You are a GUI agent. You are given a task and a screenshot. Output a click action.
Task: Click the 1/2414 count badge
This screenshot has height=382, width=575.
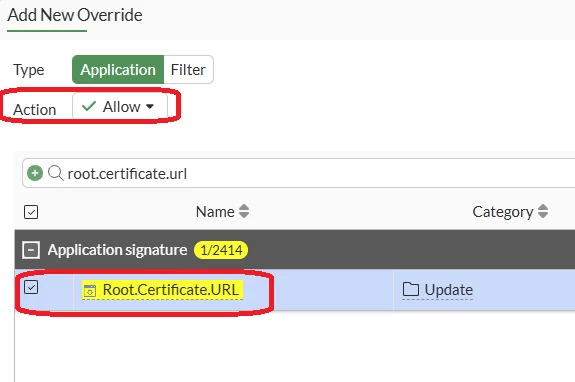click(x=221, y=250)
